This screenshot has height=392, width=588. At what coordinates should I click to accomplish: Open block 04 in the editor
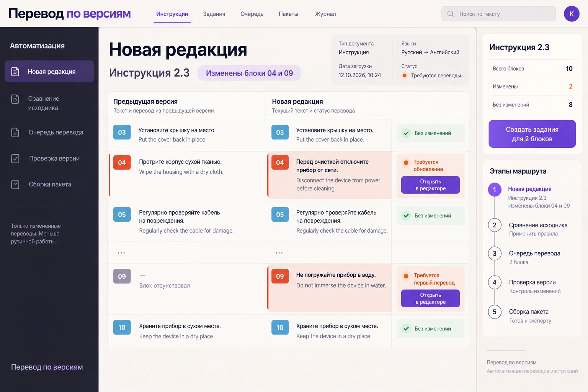[431, 185]
